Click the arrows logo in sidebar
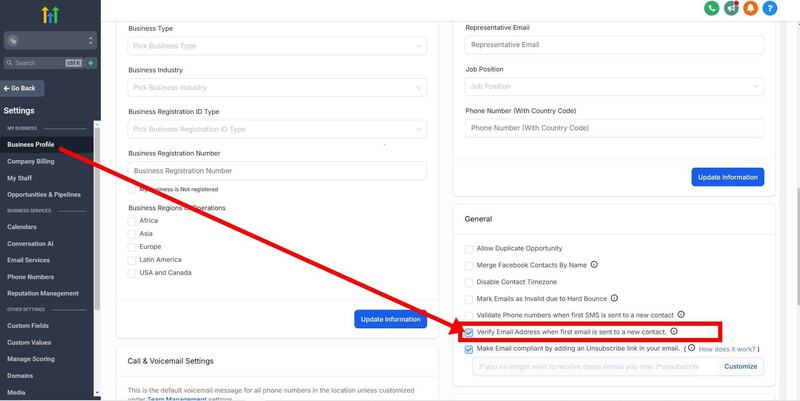This screenshot has width=800, height=401. click(50, 15)
